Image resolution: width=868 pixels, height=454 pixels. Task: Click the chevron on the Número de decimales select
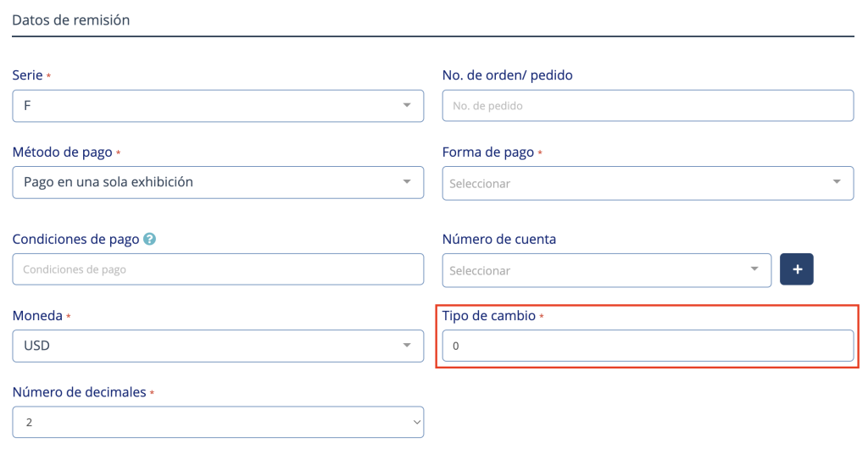(415, 422)
